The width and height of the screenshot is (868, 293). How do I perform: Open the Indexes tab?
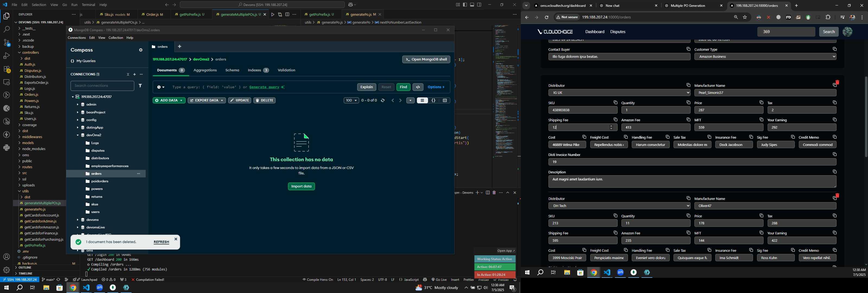258,71
